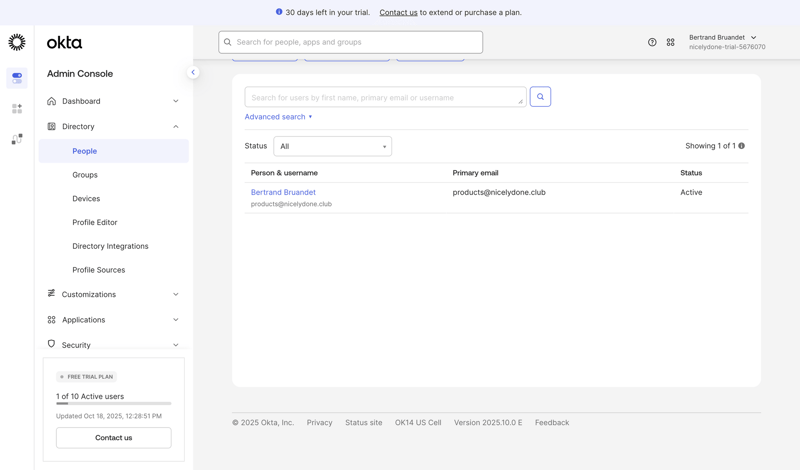The height and width of the screenshot is (470, 800).
Task: Open the workflows connector icon in left rail
Action: click(x=17, y=139)
